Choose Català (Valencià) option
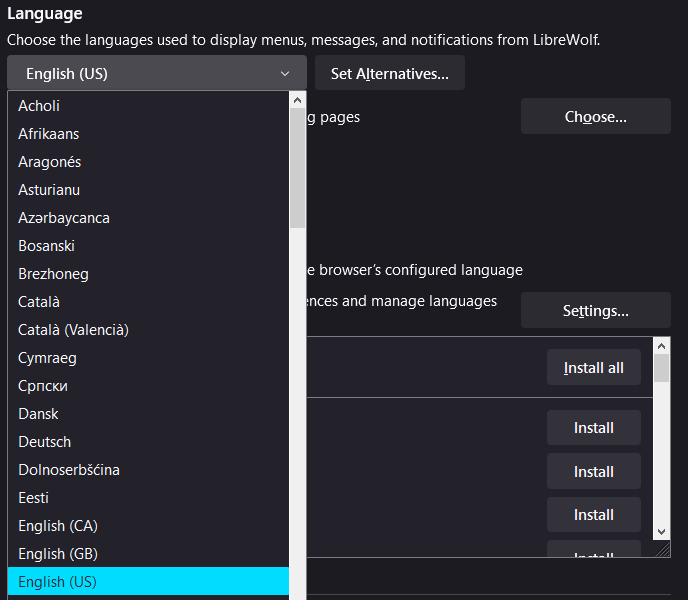This screenshot has width=688, height=600. tap(73, 330)
